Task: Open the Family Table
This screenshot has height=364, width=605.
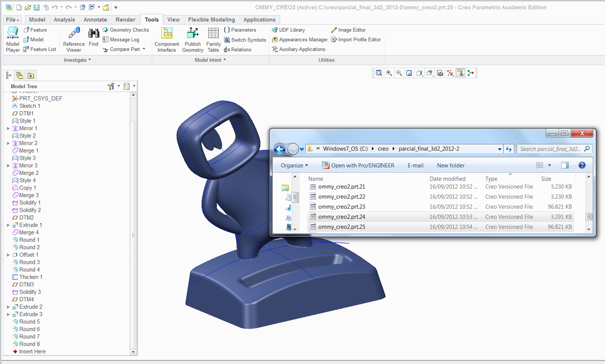Action: point(213,40)
